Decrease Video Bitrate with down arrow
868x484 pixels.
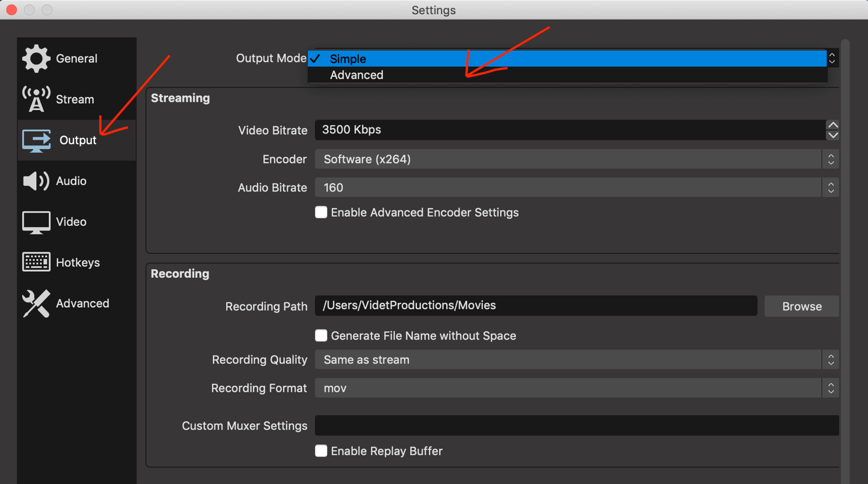tap(833, 135)
